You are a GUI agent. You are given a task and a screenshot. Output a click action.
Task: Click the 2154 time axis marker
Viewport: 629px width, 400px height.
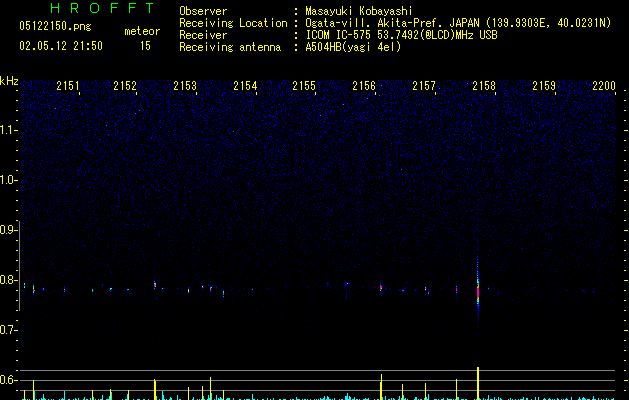[x=245, y=86]
